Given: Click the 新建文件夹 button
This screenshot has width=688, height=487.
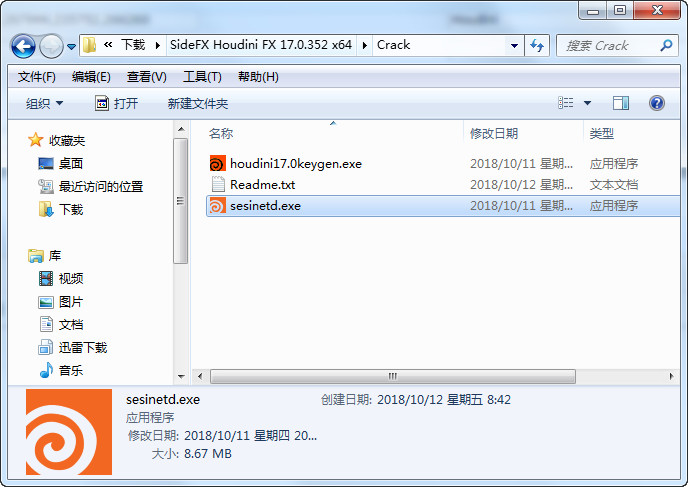Looking at the screenshot, I should click(x=197, y=104).
